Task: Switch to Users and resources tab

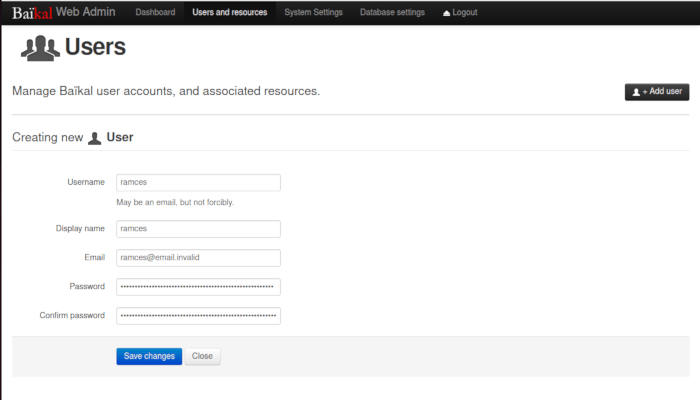Action: coord(230,12)
